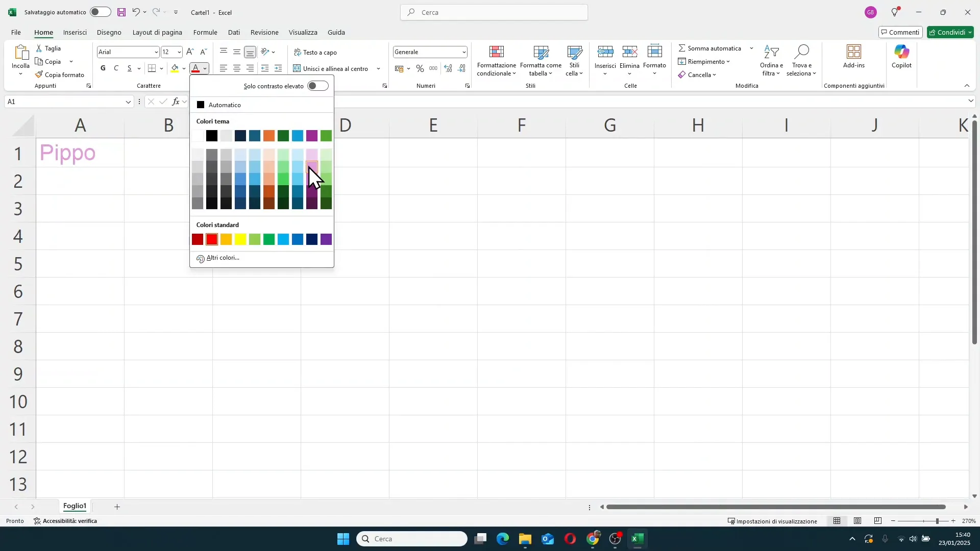Click Accessibilità: verifica status
980x551 pixels.
65,521
